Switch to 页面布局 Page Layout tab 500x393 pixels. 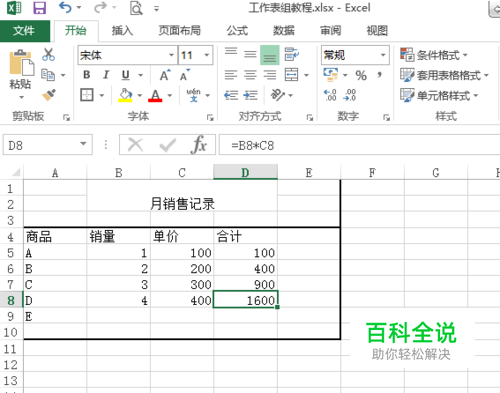[x=179, y=31]
